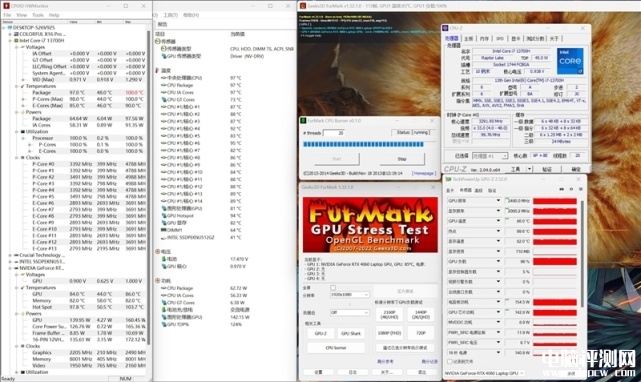This screenshot has height=382, width=641.
Task: Enable GPU-Z log to file checkbox
Action: (x=450, y=362)
